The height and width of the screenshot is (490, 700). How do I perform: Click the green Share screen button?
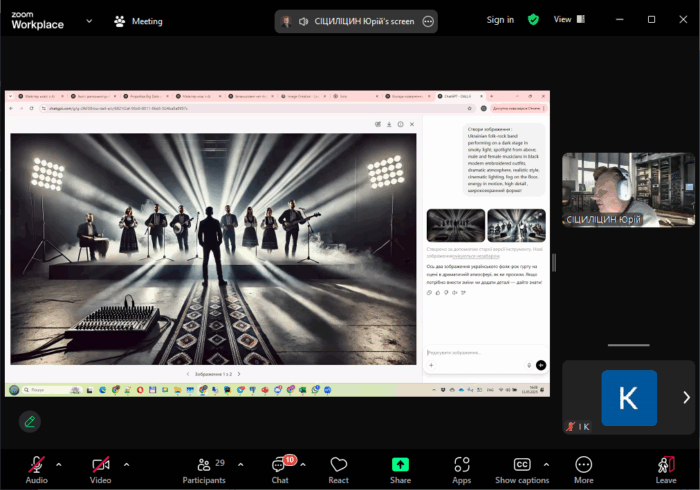click(400, 466)
